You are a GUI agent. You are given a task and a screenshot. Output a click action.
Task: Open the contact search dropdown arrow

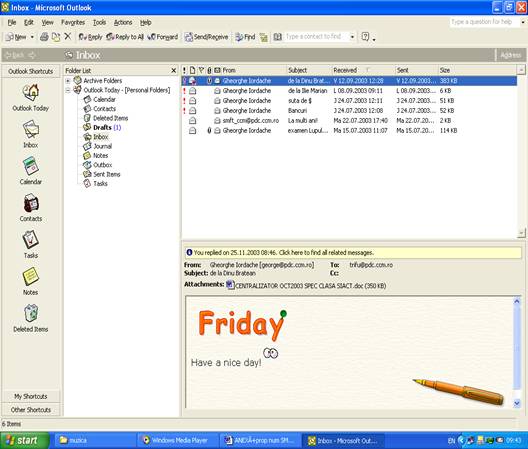coord(352,36)
